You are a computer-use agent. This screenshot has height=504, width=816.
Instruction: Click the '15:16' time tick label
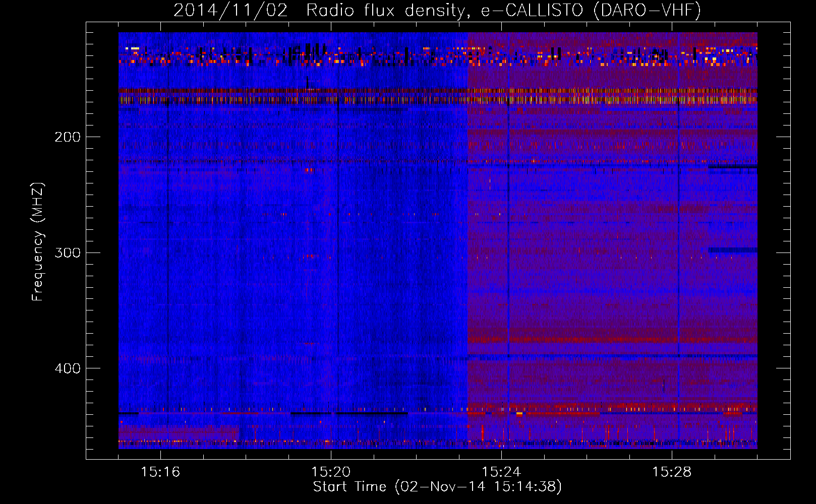[160, 472]
